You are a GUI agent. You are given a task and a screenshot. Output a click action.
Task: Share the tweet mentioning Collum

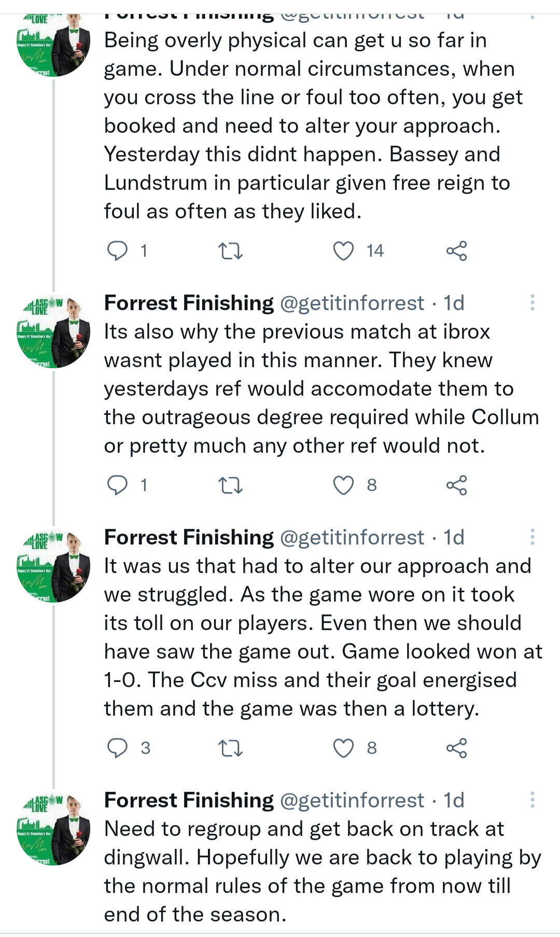coord(456,485)
